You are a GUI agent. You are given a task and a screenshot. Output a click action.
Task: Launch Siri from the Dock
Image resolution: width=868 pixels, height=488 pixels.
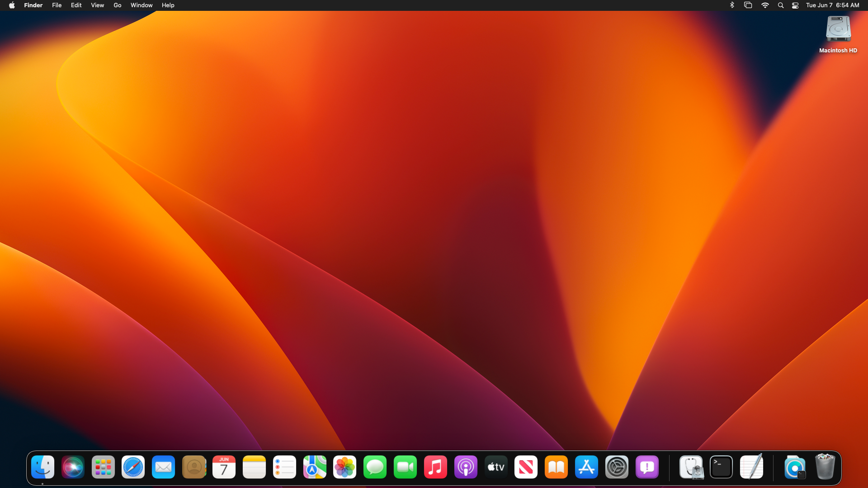[73, 467]
